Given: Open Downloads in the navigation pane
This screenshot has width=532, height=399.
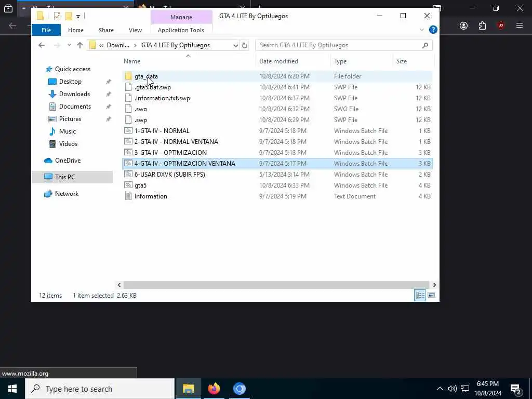Looking at the screenshot, I should coord(74,94).
